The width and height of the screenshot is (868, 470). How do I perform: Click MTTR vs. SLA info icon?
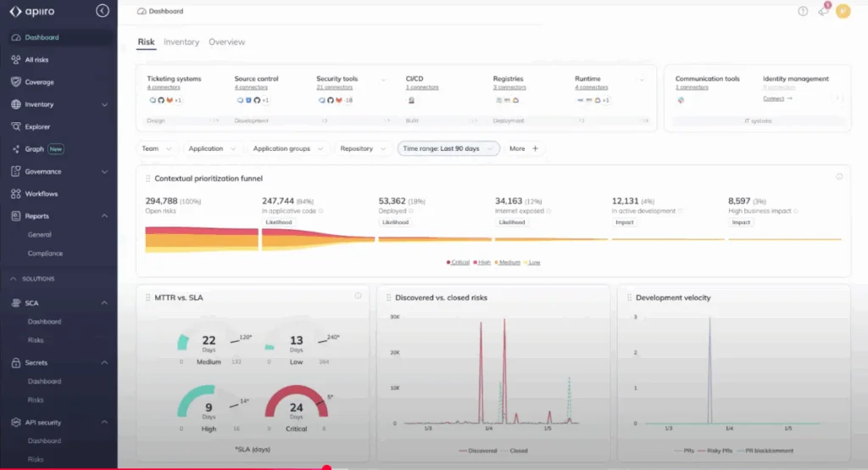[359, 296]
